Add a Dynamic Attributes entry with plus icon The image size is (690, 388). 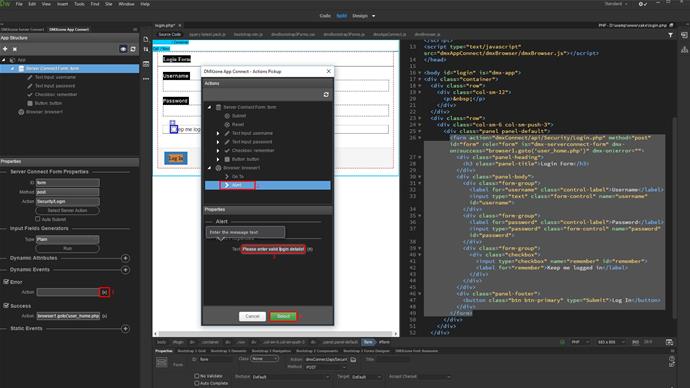125,258
